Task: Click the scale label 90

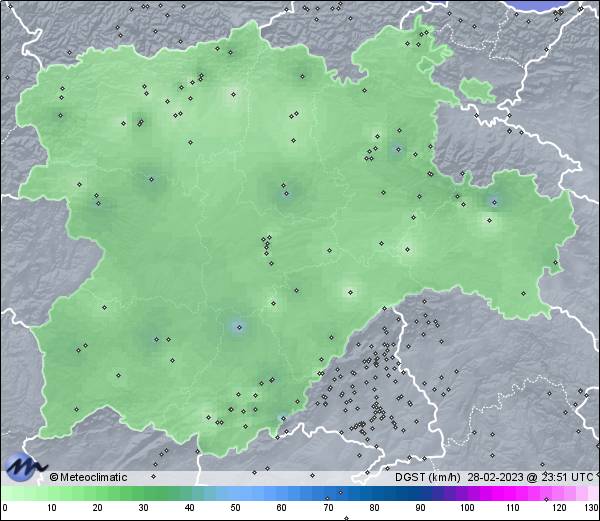Action: [420, 508]
